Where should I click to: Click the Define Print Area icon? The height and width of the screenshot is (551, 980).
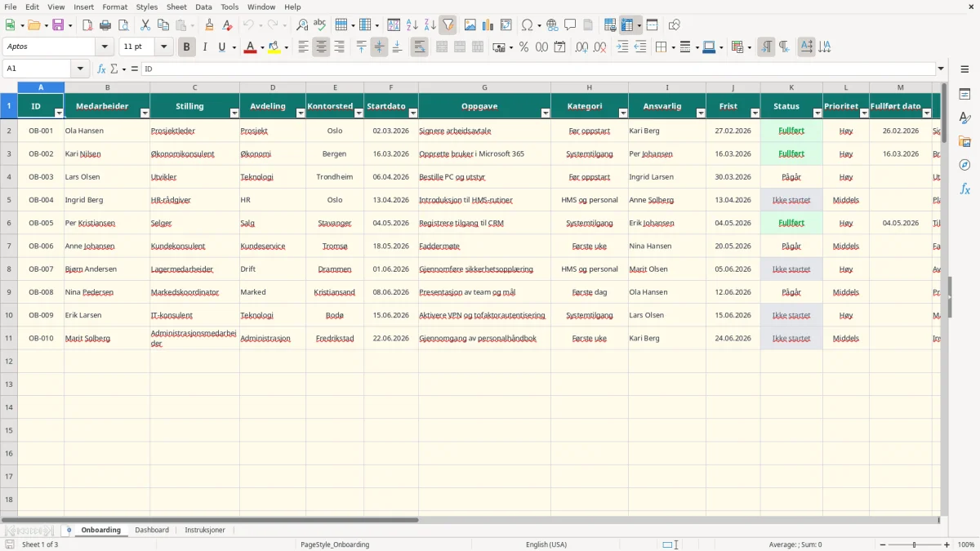point(611,25)
